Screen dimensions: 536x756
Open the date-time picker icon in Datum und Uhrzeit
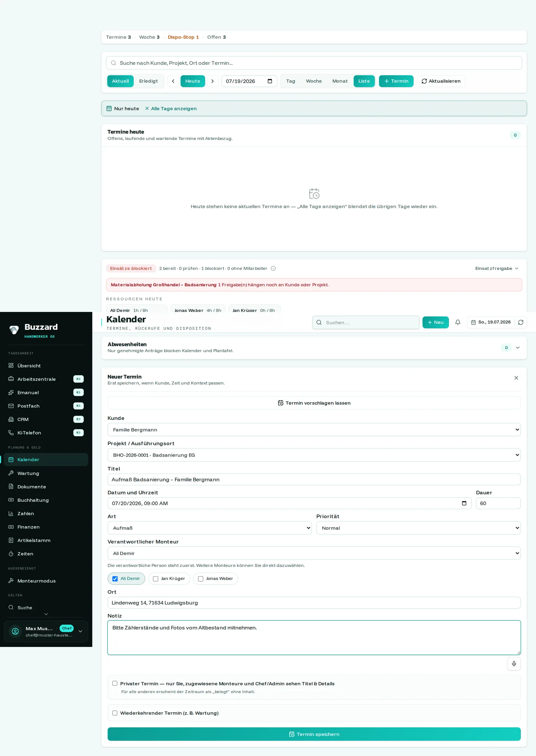click(x=464, y=503)
